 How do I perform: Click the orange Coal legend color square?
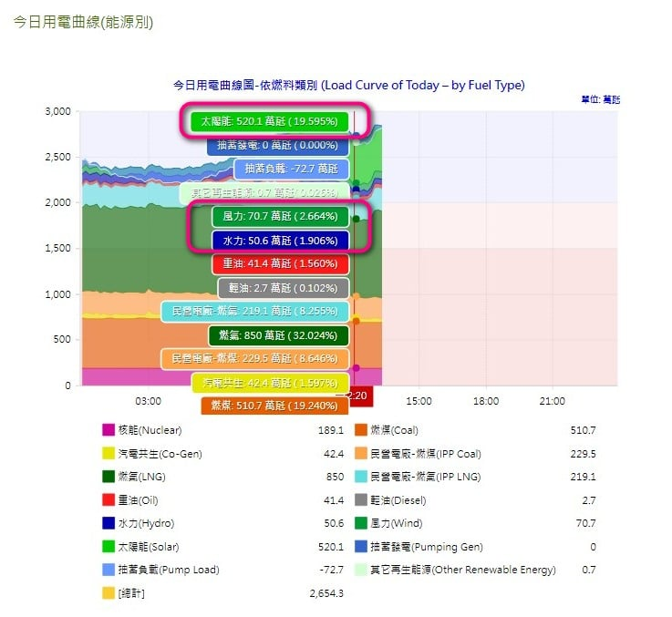pos(361,430)
